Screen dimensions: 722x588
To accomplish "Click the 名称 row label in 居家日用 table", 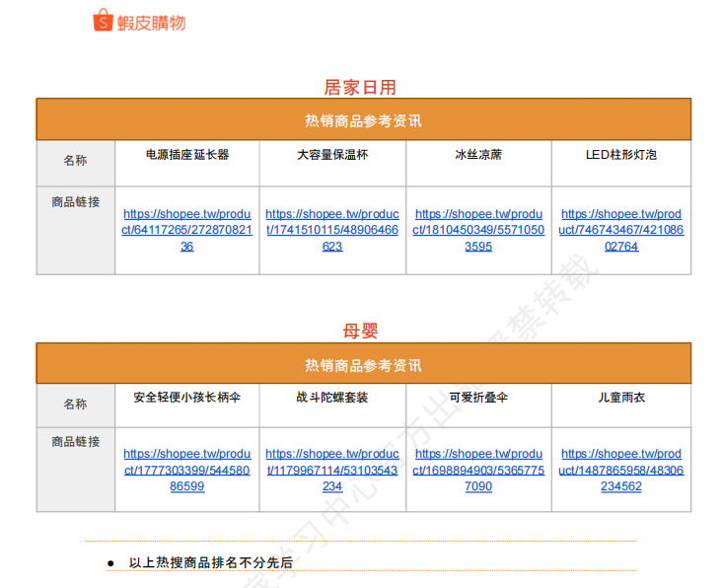I will tap(76, 160).
